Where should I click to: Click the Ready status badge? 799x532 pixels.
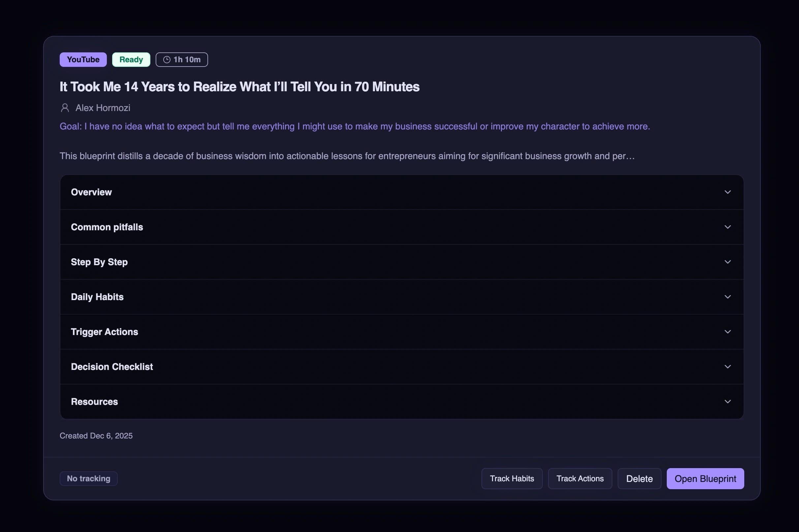(131, 59)
